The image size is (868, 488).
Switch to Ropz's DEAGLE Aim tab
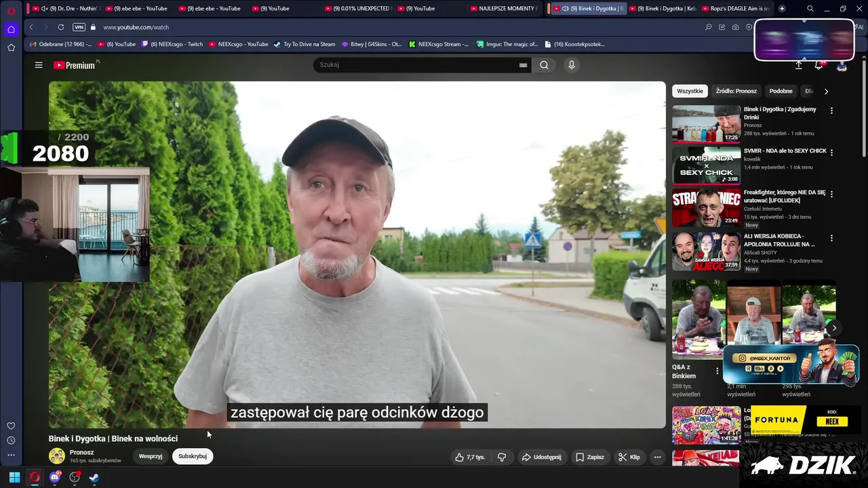(735, 9)
